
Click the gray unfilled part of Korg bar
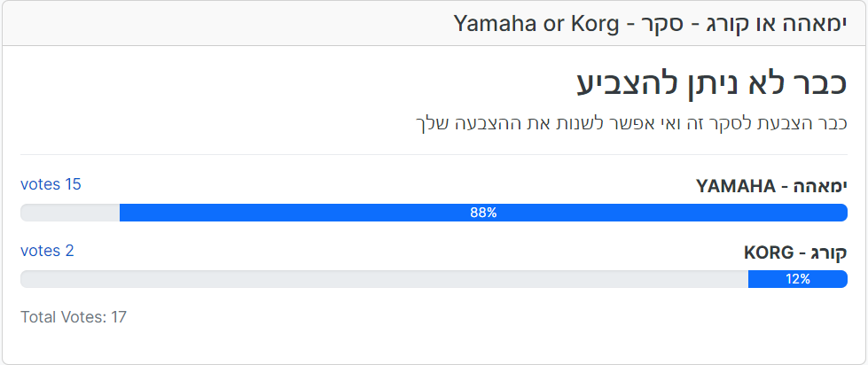pos(384,279)
